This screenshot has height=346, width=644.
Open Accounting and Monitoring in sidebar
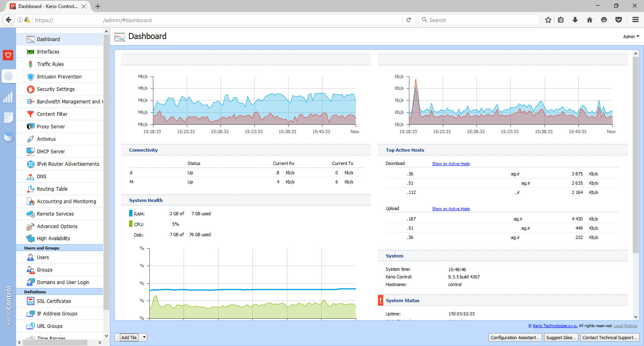(60, 201)
